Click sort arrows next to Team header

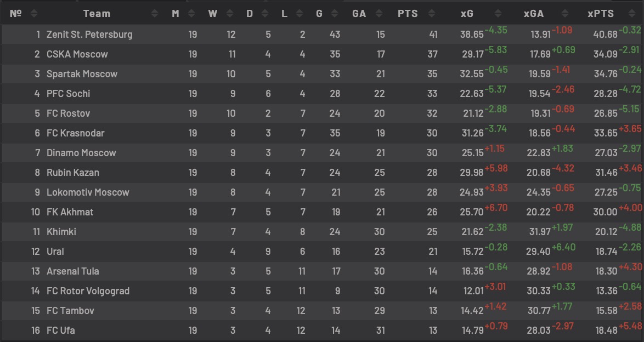(155, 14)
